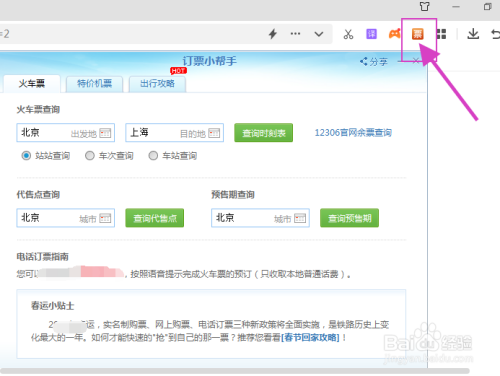Click the horizontal scrollbar at the bottom

tap(235, 371)
